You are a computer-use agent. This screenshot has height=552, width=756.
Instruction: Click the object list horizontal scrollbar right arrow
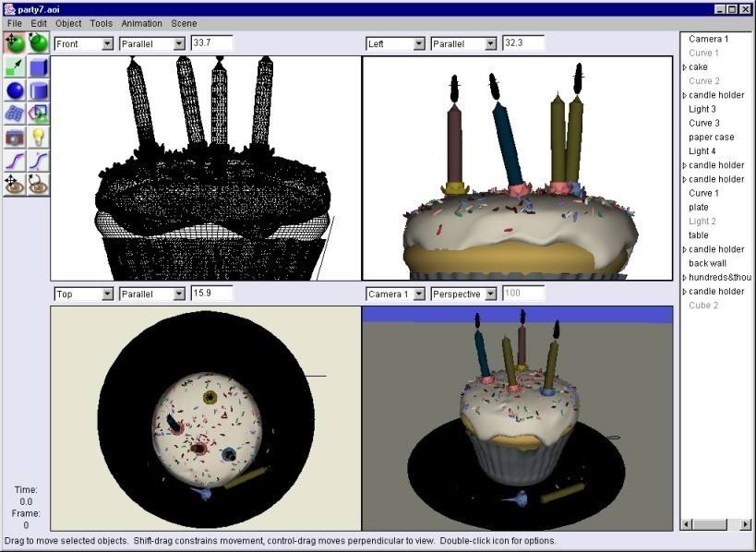(746, 524)
